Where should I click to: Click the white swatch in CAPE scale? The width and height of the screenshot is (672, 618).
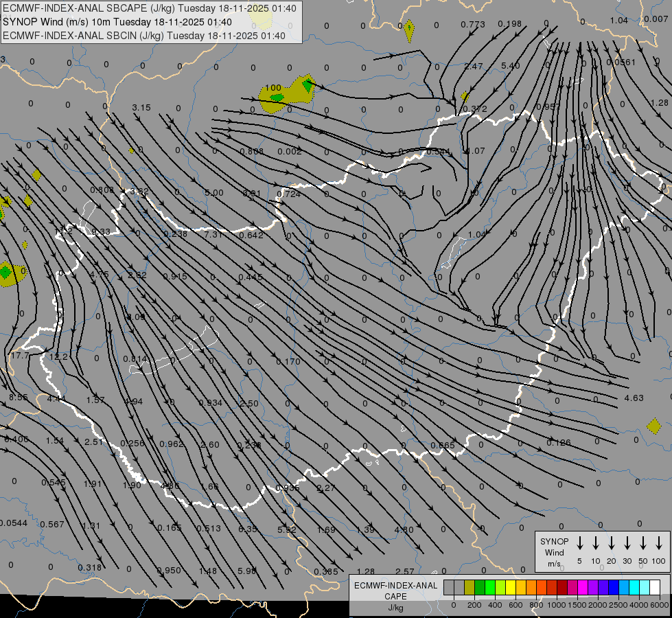coord(655,588)
